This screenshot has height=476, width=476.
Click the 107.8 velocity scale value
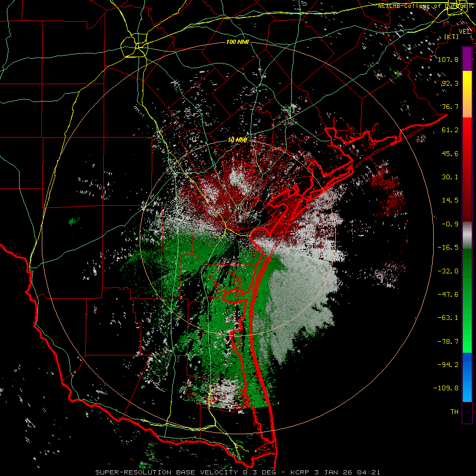[x=448, y=59]
